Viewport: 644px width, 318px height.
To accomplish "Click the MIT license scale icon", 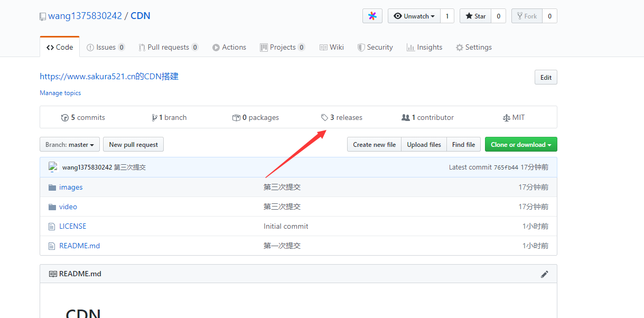I will pyautogui.click(x=507, y=118).
